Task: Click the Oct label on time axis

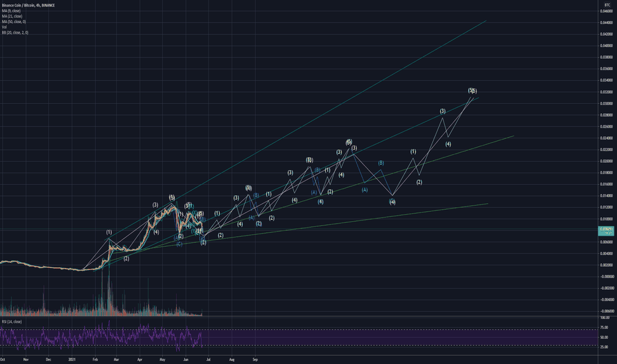Action: (x=3, y=359)
